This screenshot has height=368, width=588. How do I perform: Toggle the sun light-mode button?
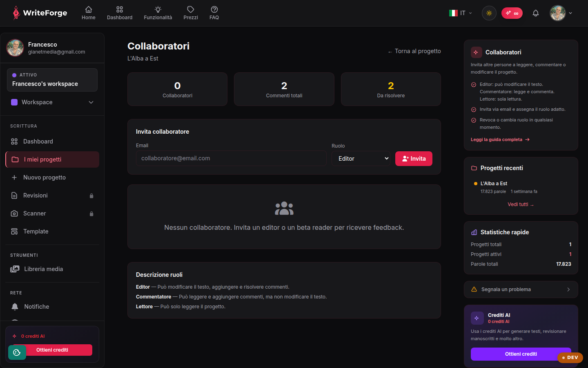point(489,13)
